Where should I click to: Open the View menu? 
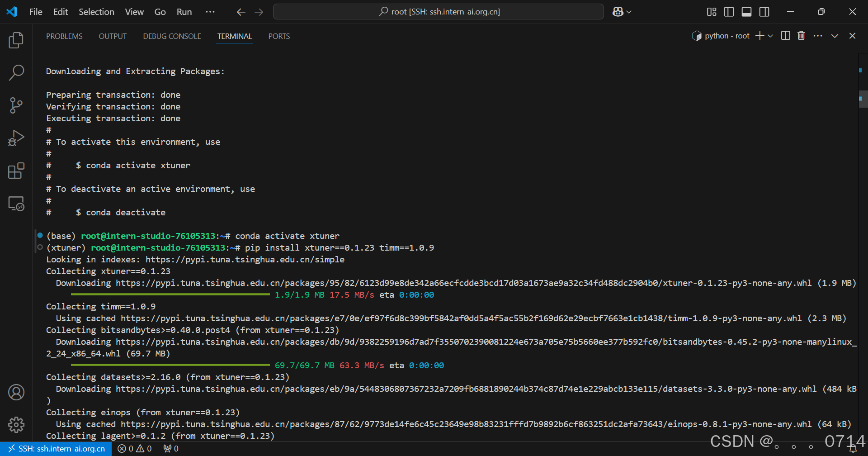tap(134, 12)
